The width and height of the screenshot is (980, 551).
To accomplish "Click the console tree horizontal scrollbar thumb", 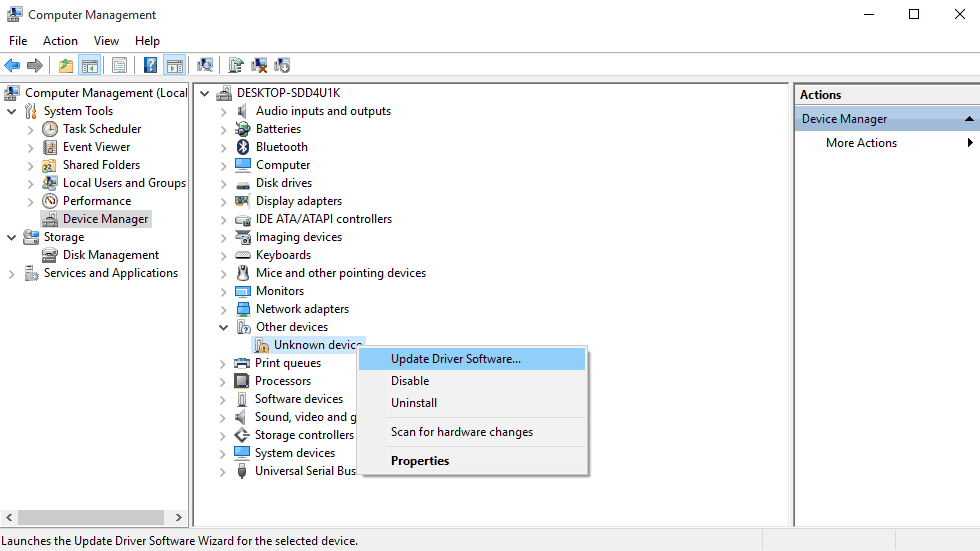I will coord(91,517).
